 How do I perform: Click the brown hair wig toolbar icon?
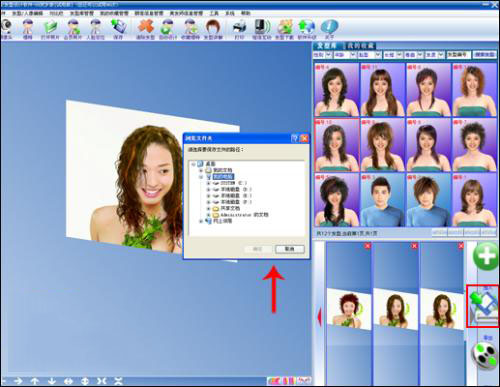213,27
